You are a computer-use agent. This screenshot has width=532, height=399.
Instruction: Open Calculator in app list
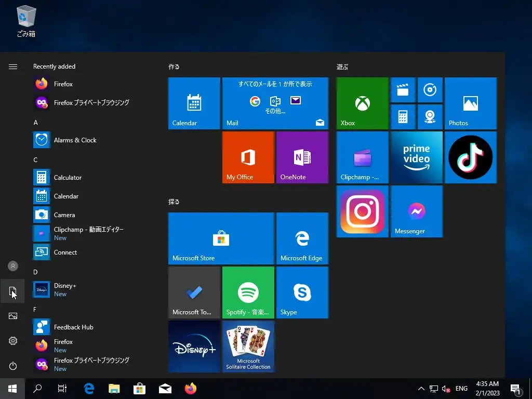(x=95, y=178)
